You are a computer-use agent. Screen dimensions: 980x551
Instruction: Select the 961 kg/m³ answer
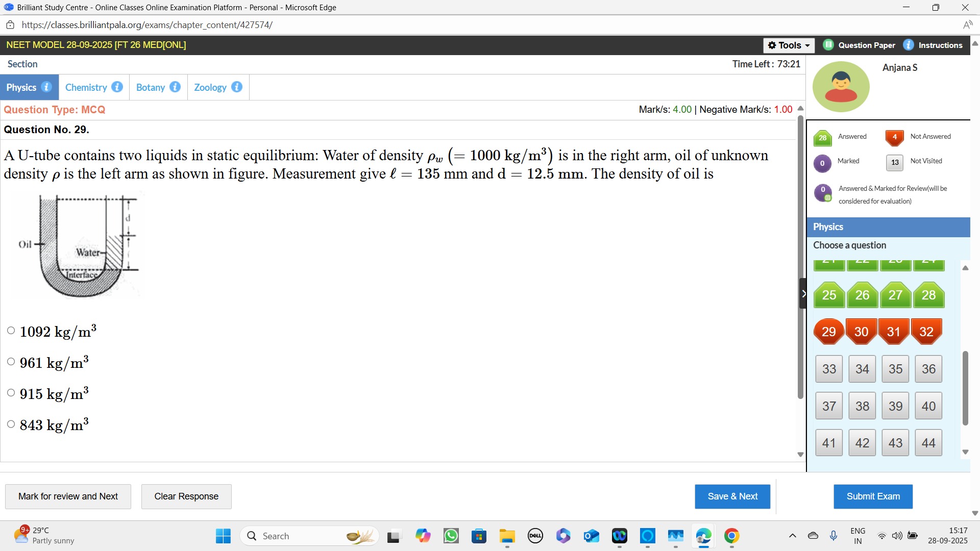[11, 362]
